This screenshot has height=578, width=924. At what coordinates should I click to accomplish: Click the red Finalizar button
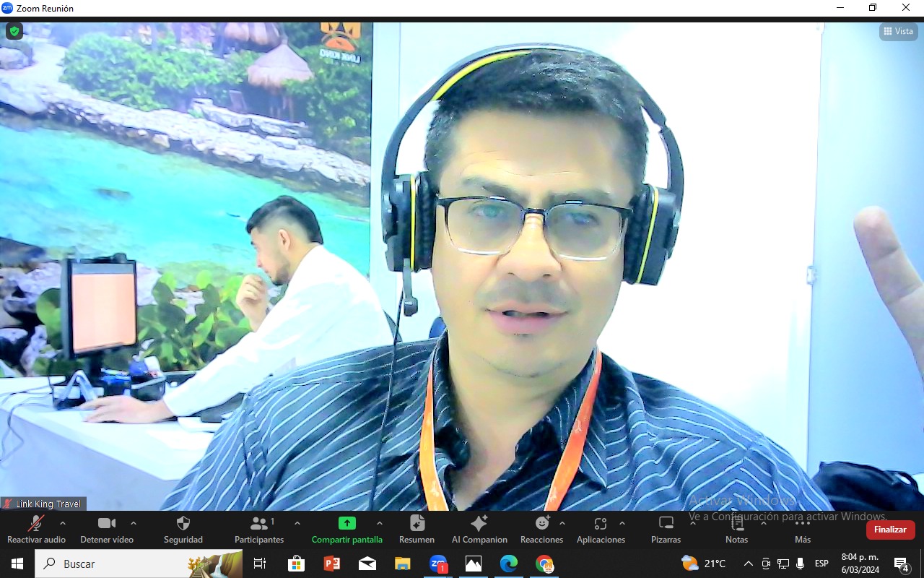pyautogui.click(x=890, y=530)
